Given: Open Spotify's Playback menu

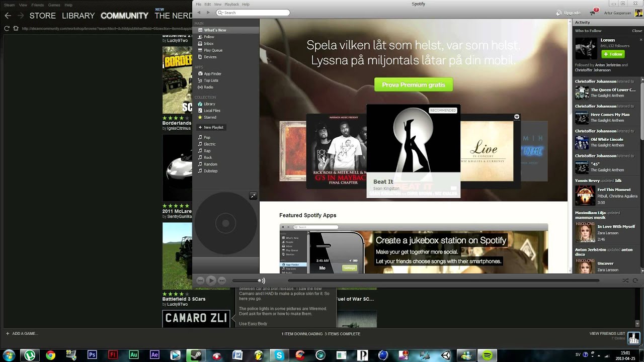Looking at the screenshot, I should click(x=232, y=4).
